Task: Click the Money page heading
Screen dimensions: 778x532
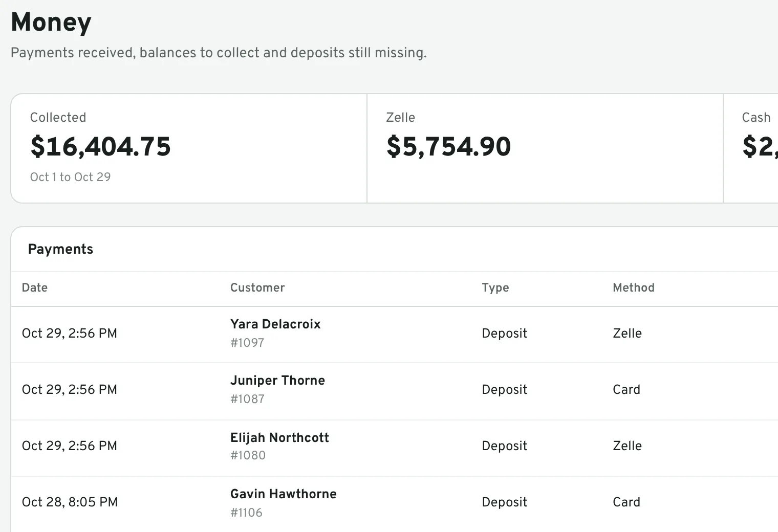Action: (x=51, y=23)
